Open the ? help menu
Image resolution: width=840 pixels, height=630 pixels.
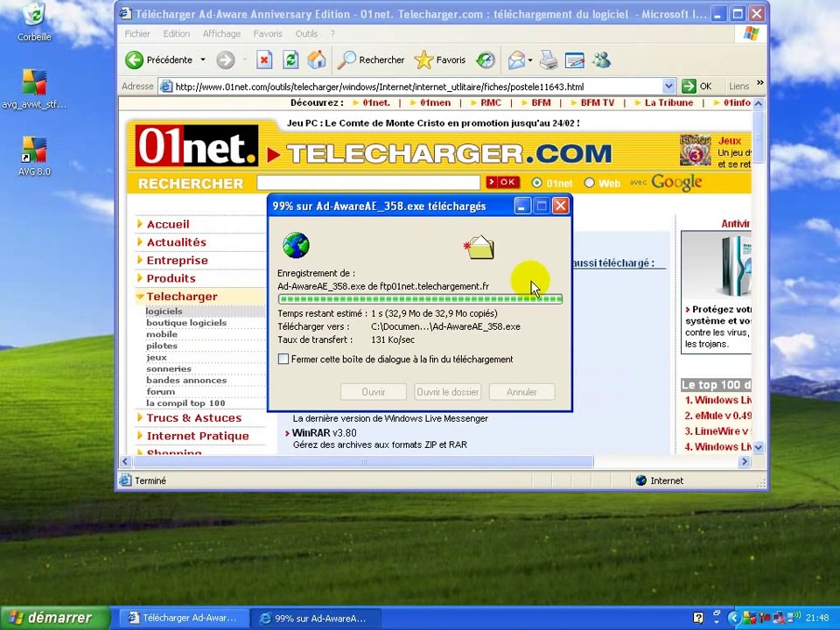click(x=332, y=34)
